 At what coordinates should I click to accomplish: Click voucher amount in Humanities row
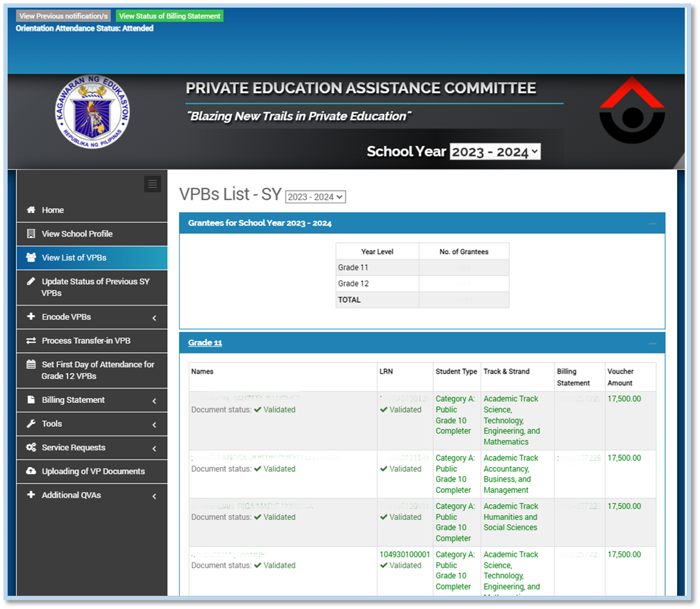pyautogui.click(x=624, y=506)
